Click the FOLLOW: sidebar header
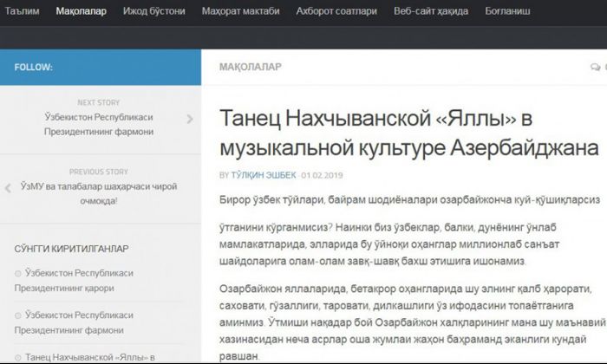Viewport: 607px width, 364px height. (x=33, y=68)
